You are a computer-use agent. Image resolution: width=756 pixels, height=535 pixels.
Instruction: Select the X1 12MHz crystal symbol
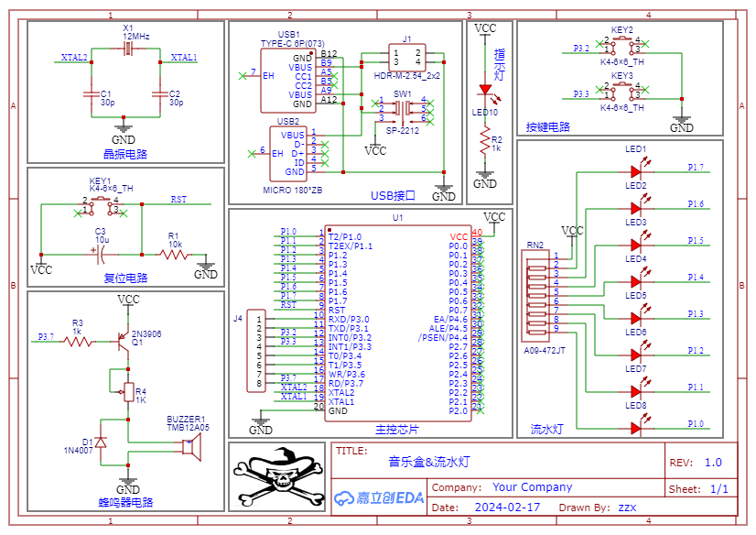click(127, 49)
